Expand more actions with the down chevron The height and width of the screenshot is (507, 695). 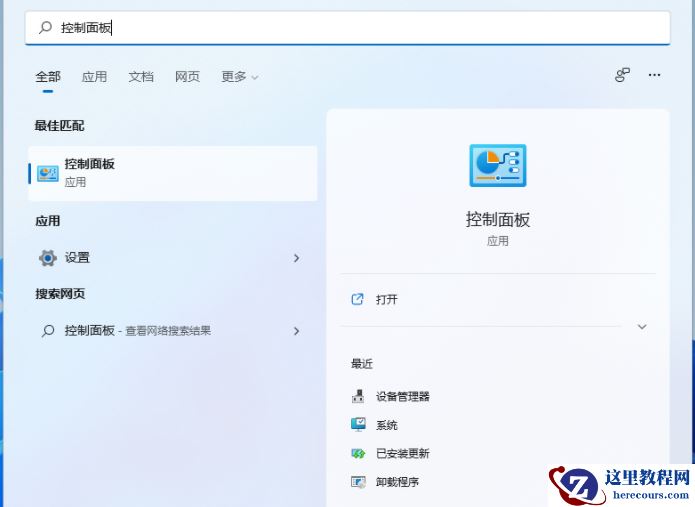(642, 327)
